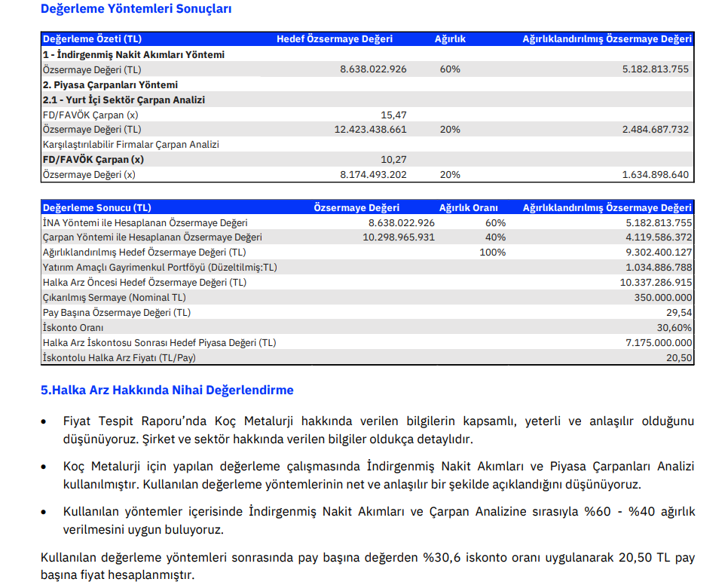Viewport: 728px width, 585px height.
Task: Click the FD/FAVÖK multiple value 15,47
Action: click(x=393, y=115)
